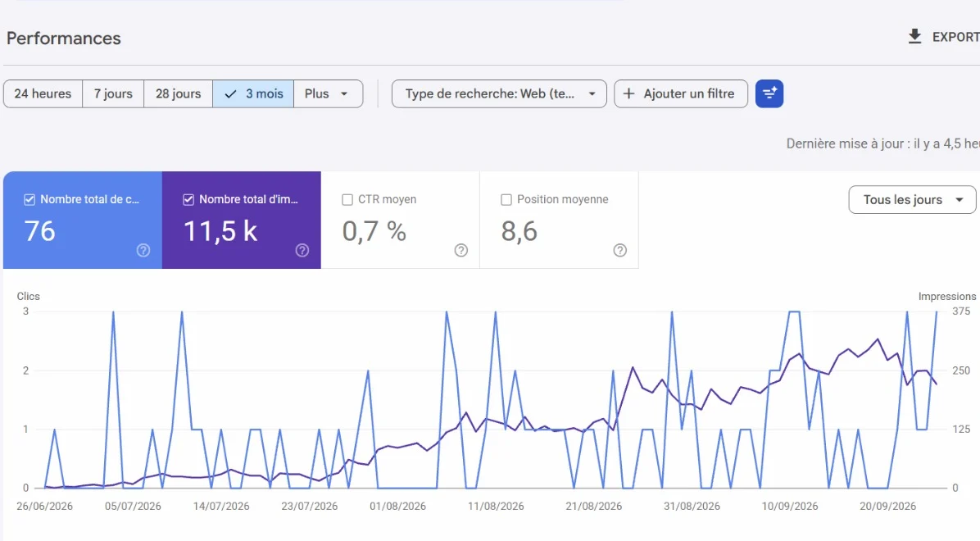Click plus icon in Ajouter un filtre
This screenshot has width=980, height=541.
coord(628,93)
